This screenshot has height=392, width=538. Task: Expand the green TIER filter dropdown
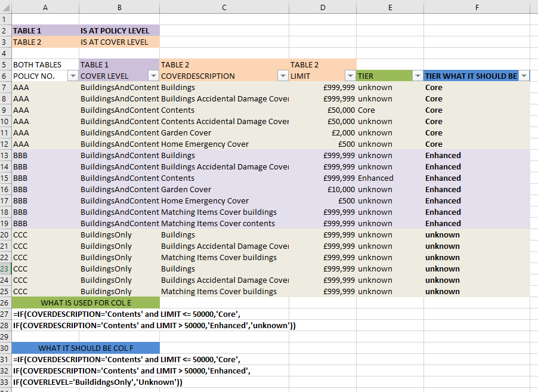[418, 76]
